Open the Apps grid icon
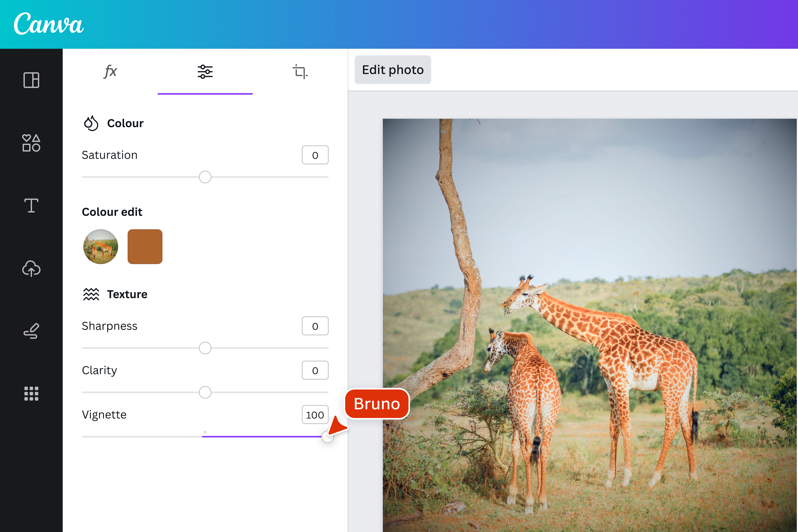This screenshot has height=532, width=798. tap(31, 394)
